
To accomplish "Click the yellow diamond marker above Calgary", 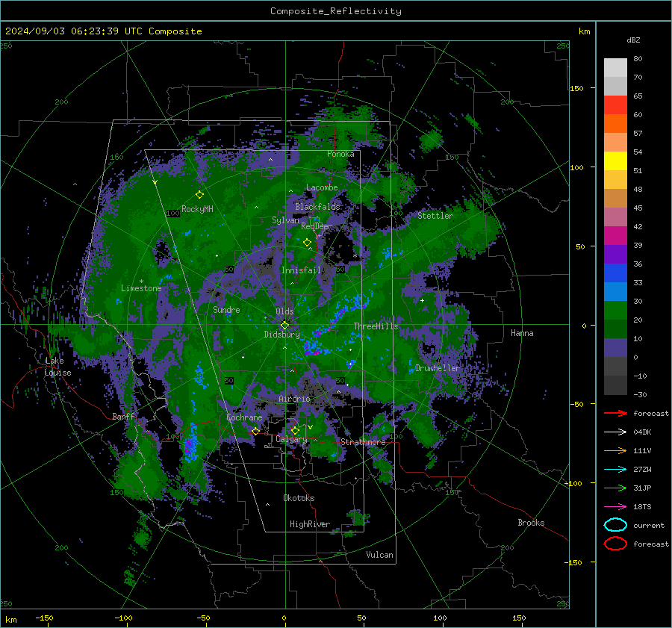I will click(295, 430).
